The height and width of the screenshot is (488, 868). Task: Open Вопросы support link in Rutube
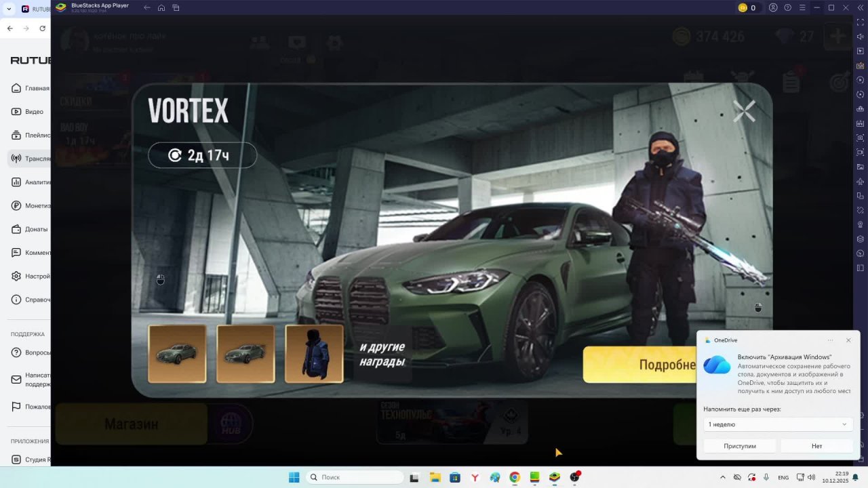tap(31, 352)
